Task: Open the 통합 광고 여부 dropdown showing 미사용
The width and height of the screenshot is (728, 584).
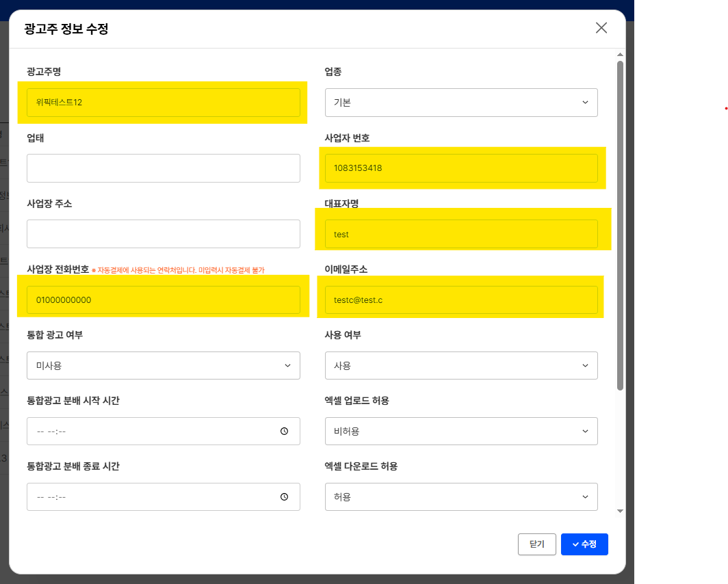Action: pyautogui.click(x=163, y=365)
